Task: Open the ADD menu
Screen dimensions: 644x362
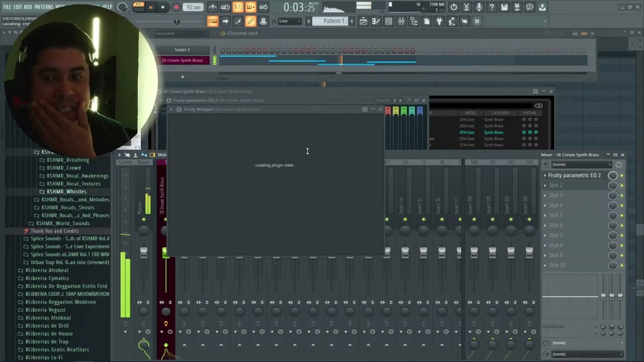Action: pos(28,7)
